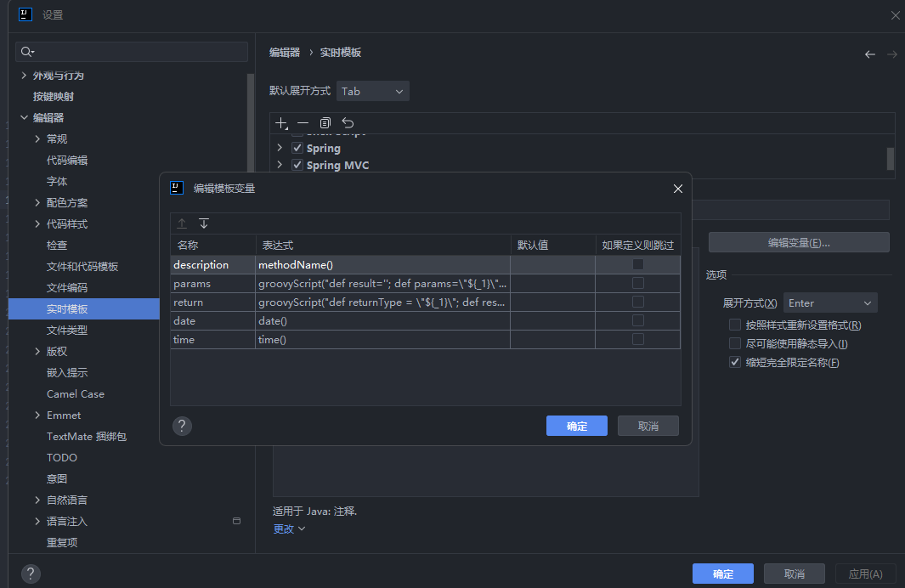Viewport: 905px width, 588px height.
Task: Expand the 常规 settings node
Action: click(x=37, y=139)
